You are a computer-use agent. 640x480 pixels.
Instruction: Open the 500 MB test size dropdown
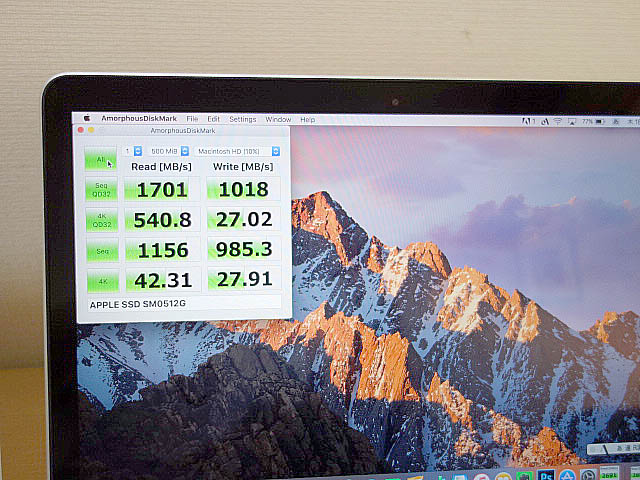coord(168,151)
